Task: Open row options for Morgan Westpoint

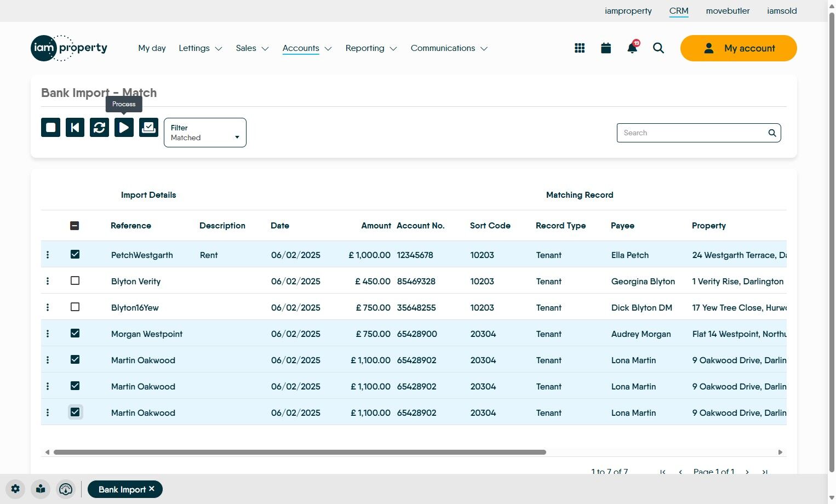Action: pyautogui.click(x=48, y=334)
